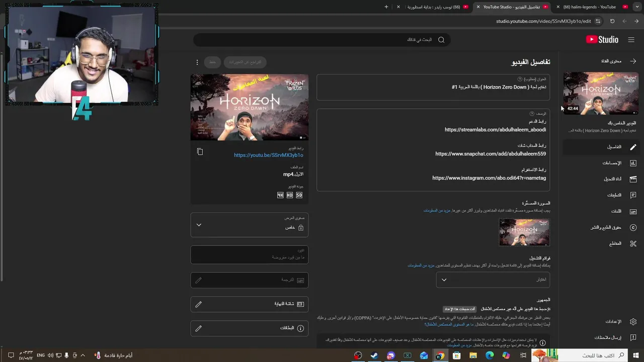Click the streamlabs.com/abdulhaleem_aboodi link
This screenshot has width=644, height=362.
[495, 130]
